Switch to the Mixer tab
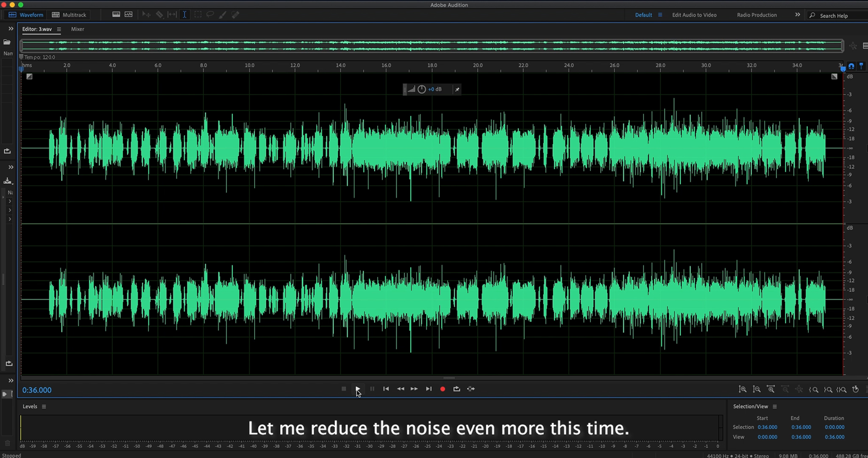868x458 pixels. click(x=78, y=29)
